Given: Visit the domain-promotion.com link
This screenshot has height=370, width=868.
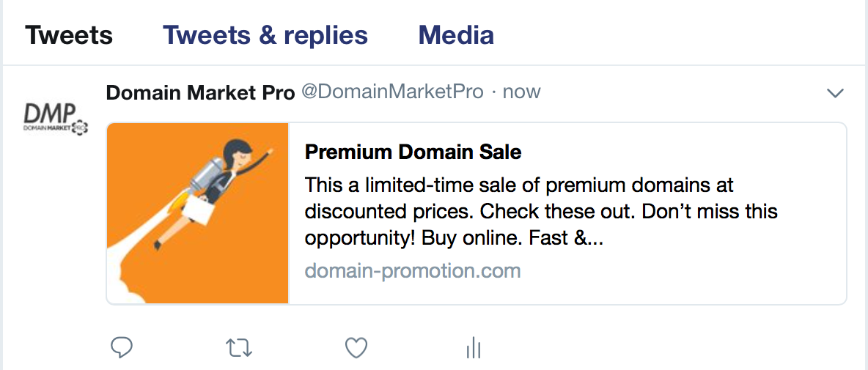Looking at the screenshot, I should pyautogui.click(x=412, y=271).
